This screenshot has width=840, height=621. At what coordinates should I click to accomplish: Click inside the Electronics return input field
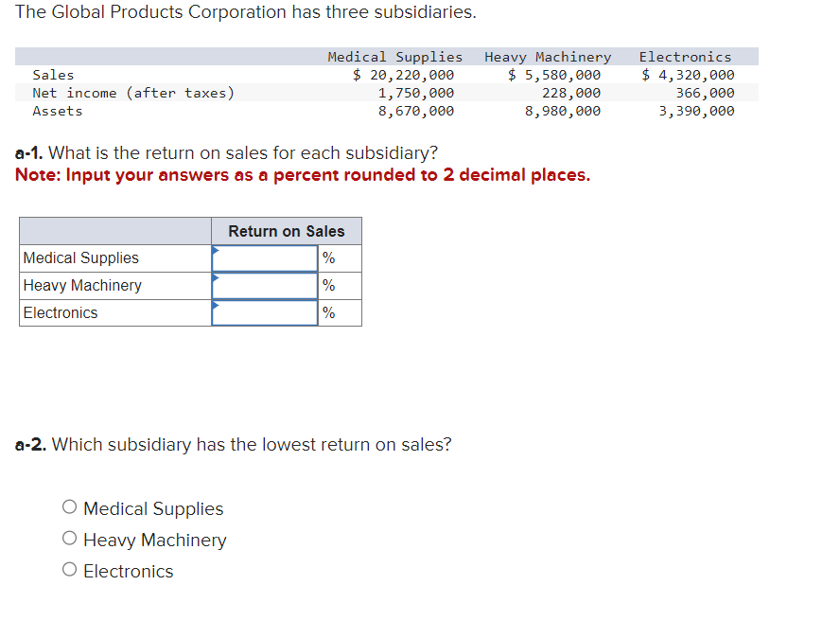pyautogui.click(x=265, y=312)
